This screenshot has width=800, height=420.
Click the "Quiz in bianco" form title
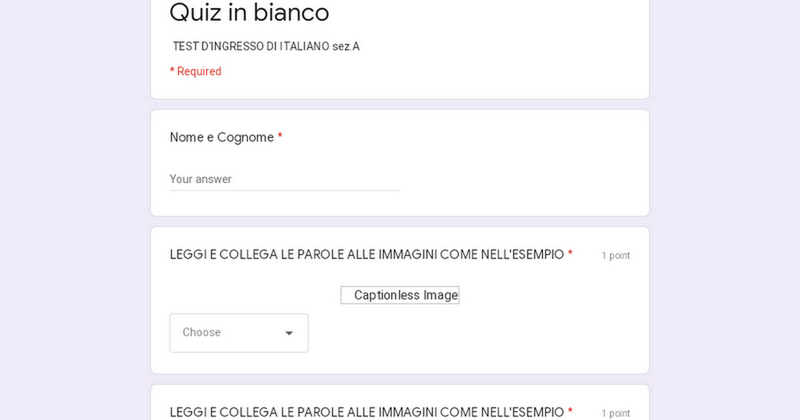pos(249,13)
